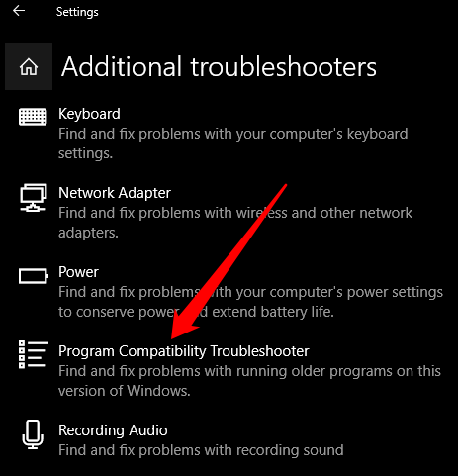This screenshot has width=458, height=476.
Task: Click the recording sound description text
Action: [x=201, y=450]
